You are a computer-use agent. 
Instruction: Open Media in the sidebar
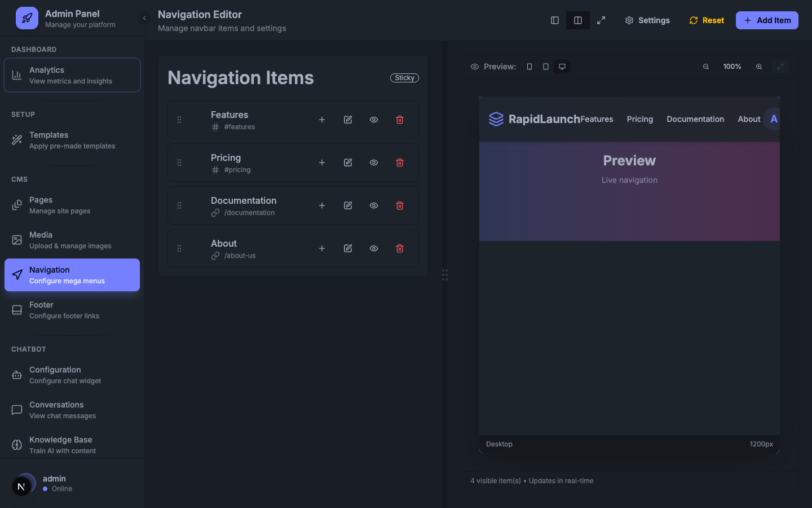coord(72,240)
